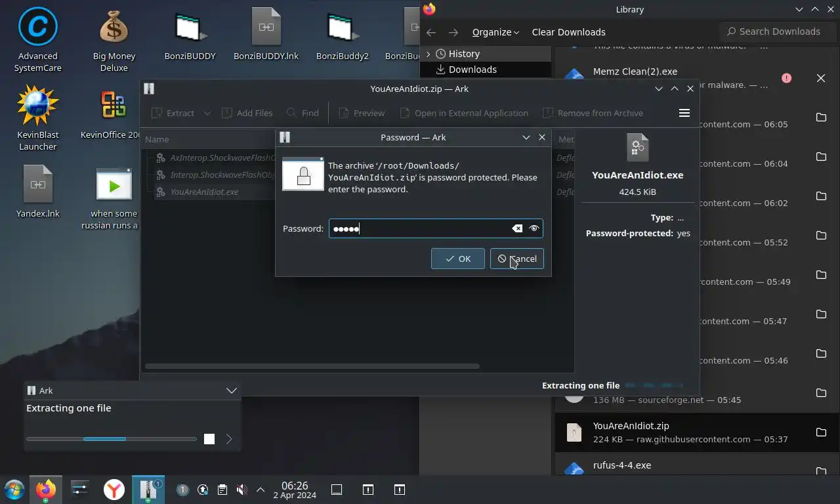This screenshot has height=504, width=840.
Task: Open Big Money Deluxe desktop icon
Action: [x=114, y=41]
